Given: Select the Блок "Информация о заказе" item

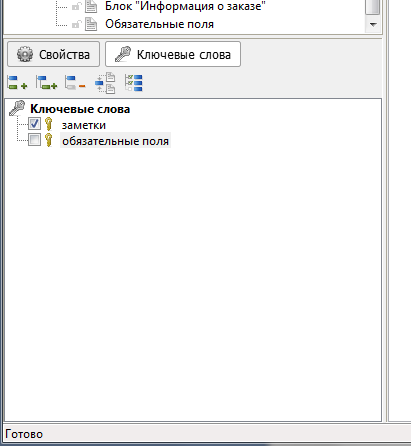Looking at the screenshot, I should pyautogui.click(x=185, y=6).
